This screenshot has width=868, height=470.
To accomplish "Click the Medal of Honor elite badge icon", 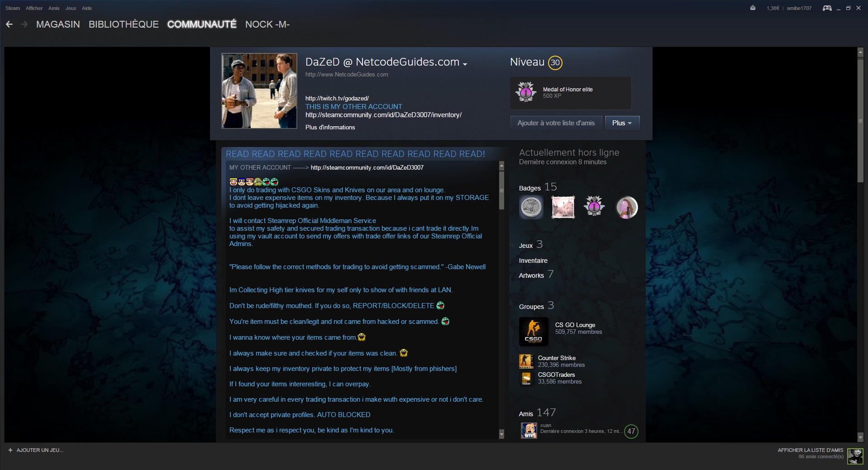I will point(525,92).
